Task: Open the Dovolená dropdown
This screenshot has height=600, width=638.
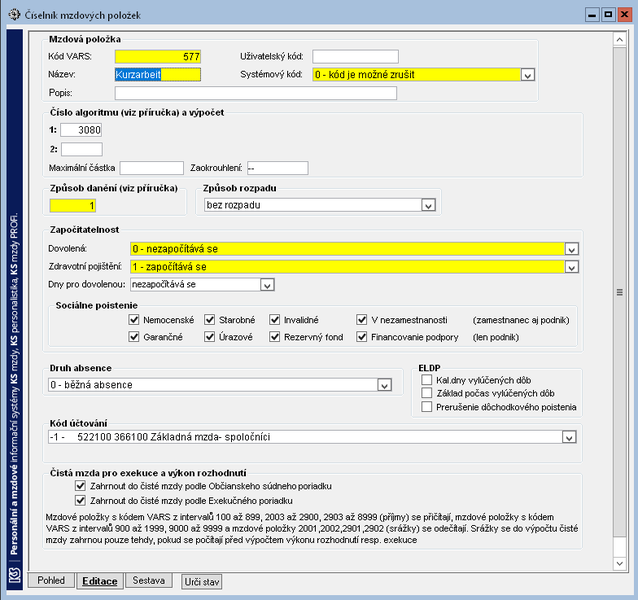Action: point(572,249)
